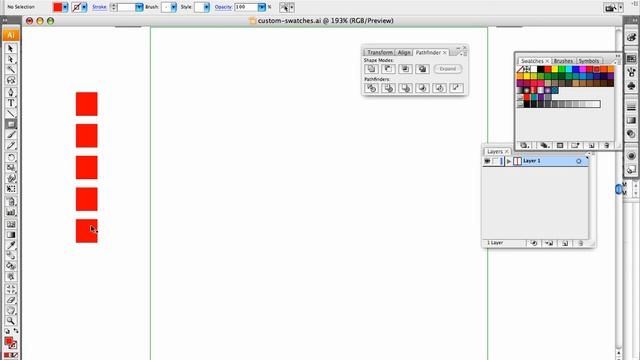Click the Divide pathfinder icon
Screen dimensions: 640x360
pyautogui.click(x=371, y=88)
